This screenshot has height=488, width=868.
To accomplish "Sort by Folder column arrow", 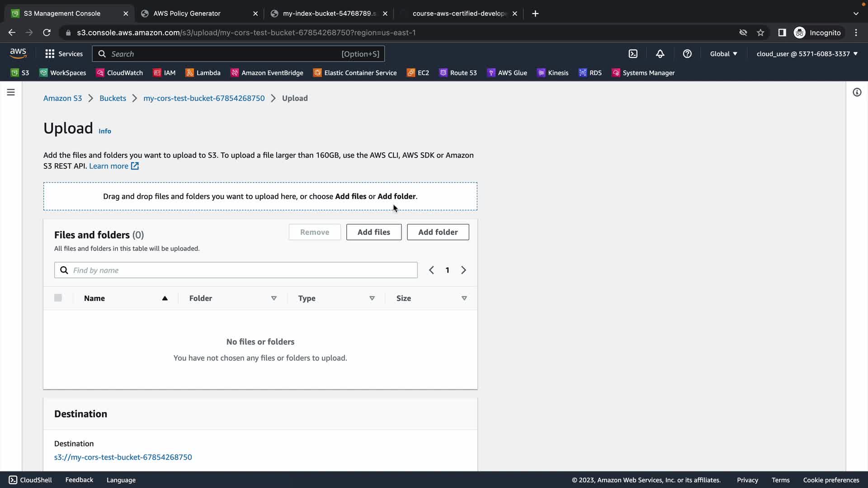I will click(x=274, y=298).
